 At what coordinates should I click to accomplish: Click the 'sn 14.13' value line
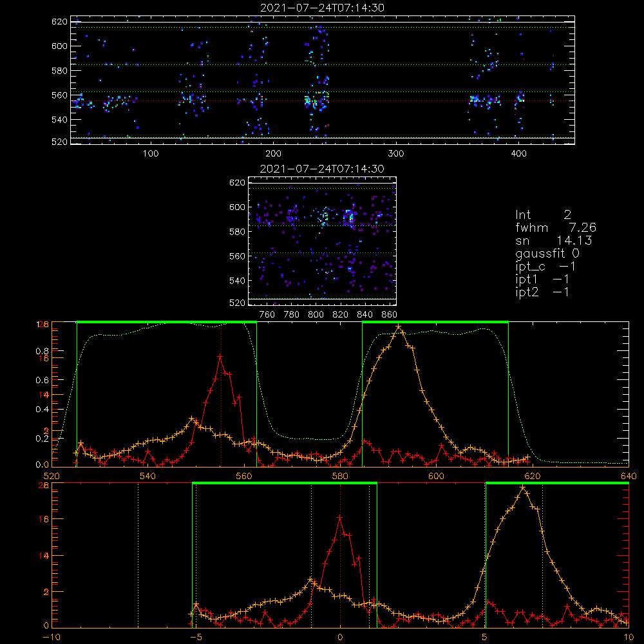pos(554,241)
